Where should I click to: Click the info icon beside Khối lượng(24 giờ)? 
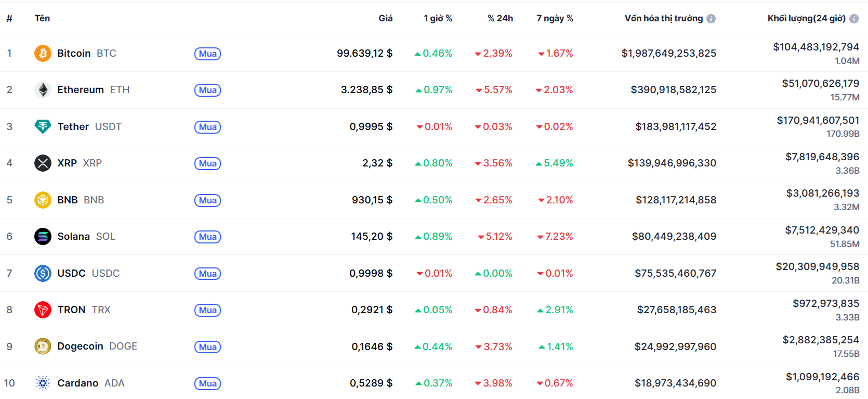click(x=854, y=19)
